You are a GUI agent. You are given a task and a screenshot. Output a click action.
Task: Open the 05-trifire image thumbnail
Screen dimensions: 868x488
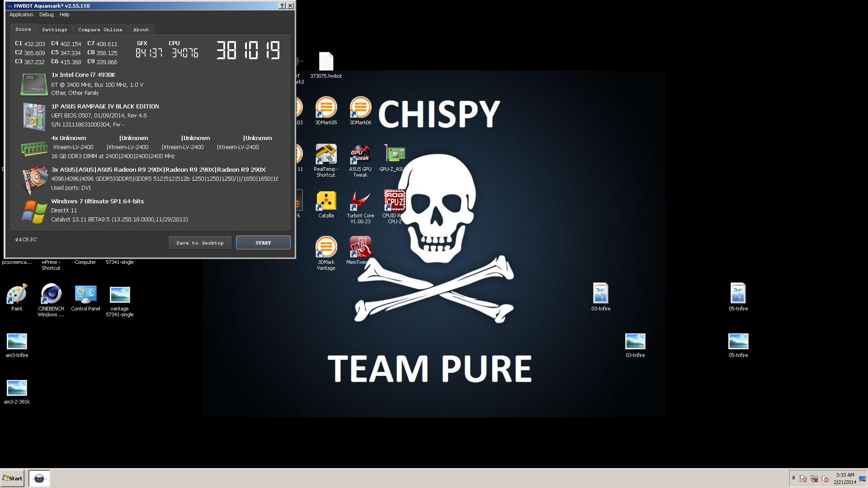(x=738, y=345)
